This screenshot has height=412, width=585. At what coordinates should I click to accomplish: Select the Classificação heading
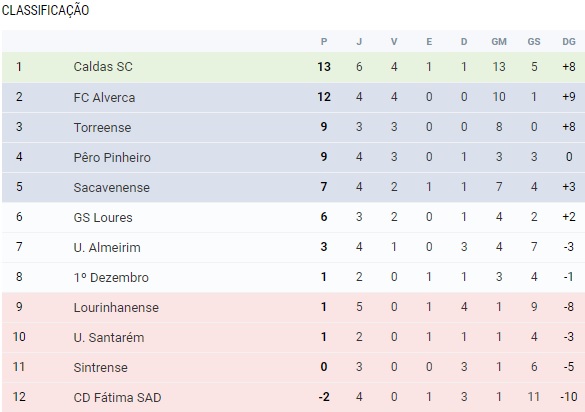pos(46,10)
